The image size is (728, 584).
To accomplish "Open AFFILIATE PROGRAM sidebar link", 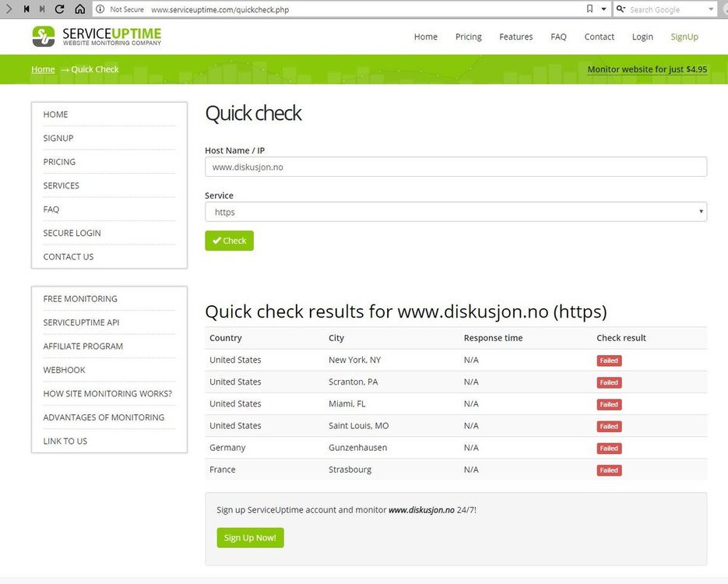I will [83, 346].
